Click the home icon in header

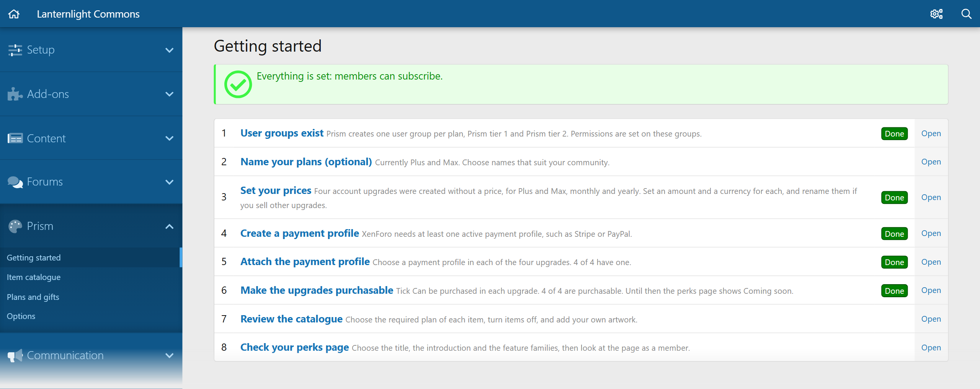14,14
